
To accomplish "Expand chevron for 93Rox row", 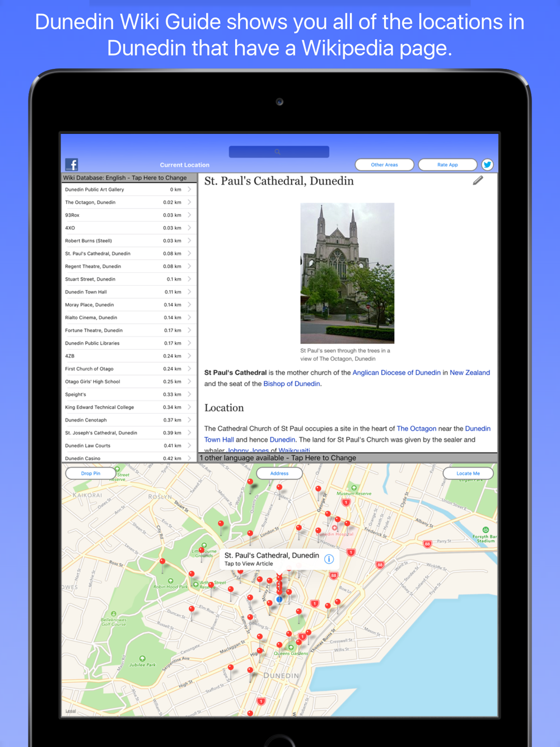I will (189, 215).
